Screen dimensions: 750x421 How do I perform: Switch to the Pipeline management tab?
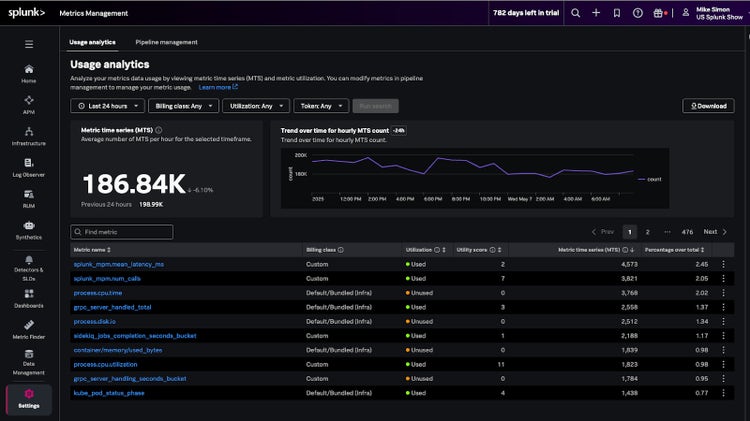tap(166, 42)
